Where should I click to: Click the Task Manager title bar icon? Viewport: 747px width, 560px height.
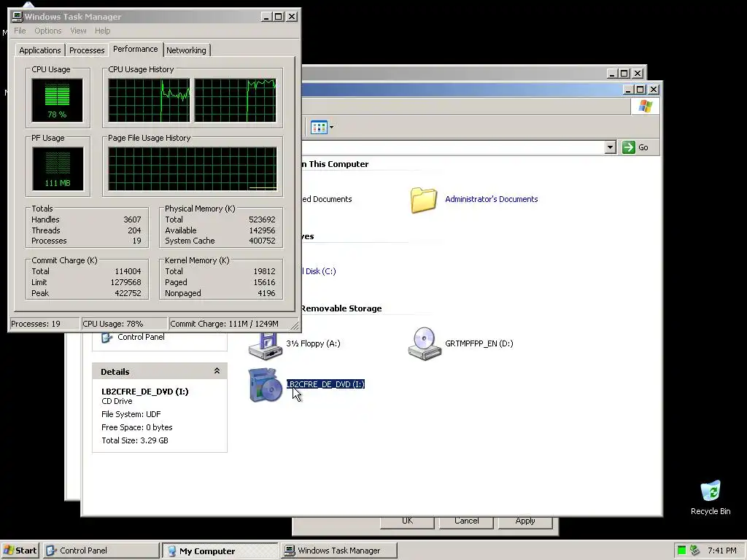click(x=18, y=17)
